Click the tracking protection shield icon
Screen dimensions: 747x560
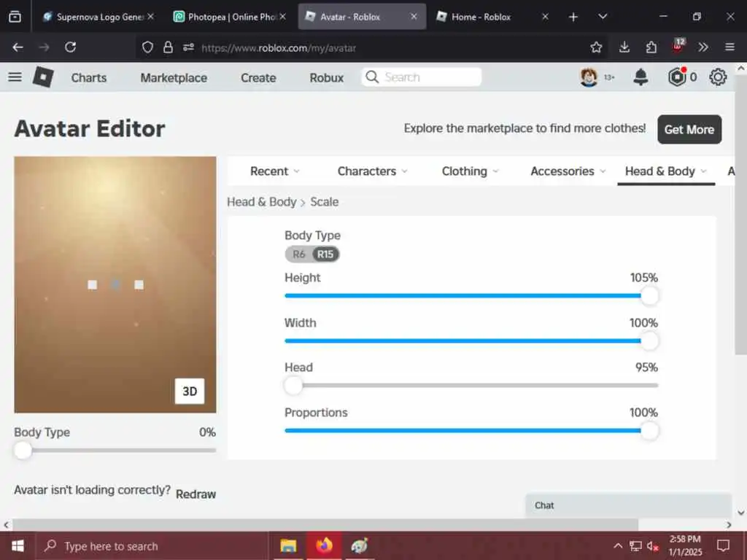click(x=147, y=47)
